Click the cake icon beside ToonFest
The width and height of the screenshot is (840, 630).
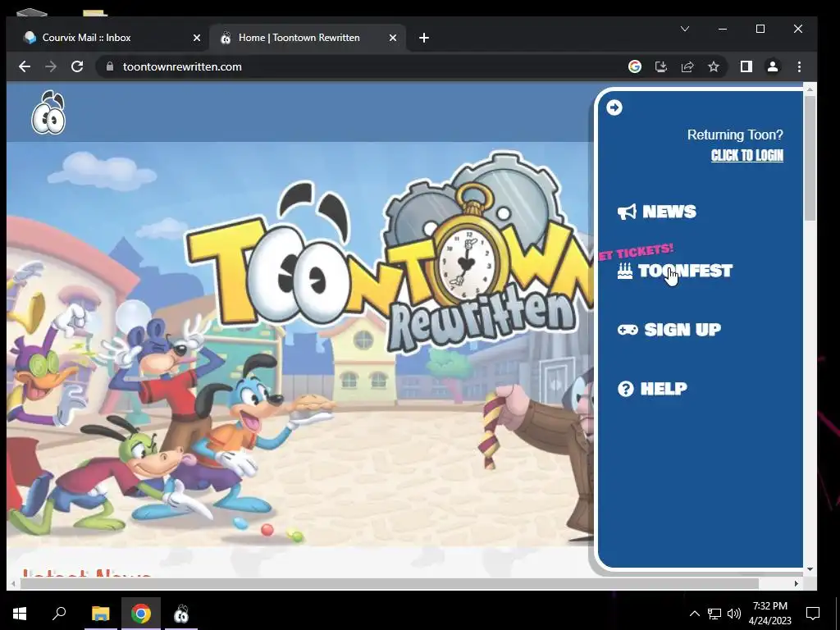pos(624,271)
